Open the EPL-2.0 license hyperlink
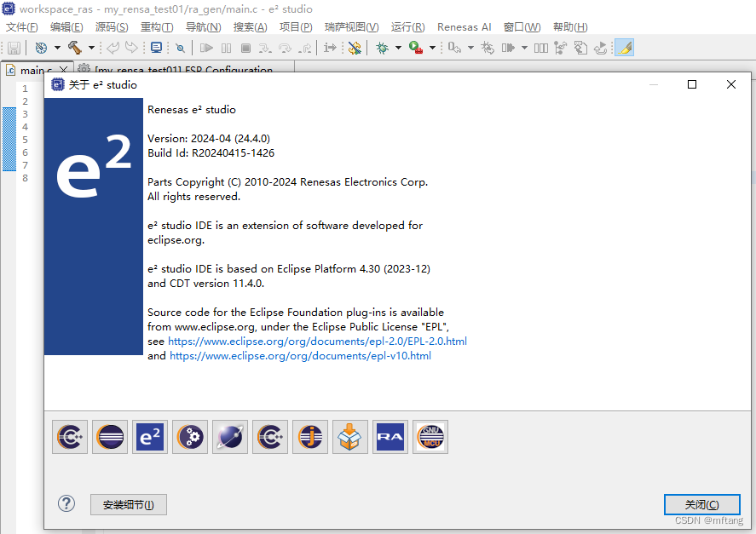The height and width of the screenshot is (534, 756). tap(318, 341)
